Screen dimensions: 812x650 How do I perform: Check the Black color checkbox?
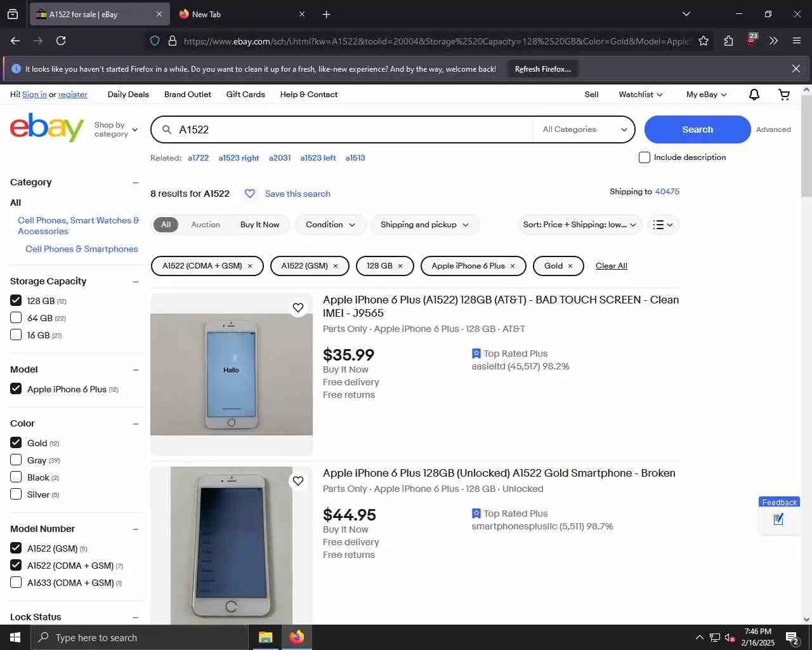(16, 477)
